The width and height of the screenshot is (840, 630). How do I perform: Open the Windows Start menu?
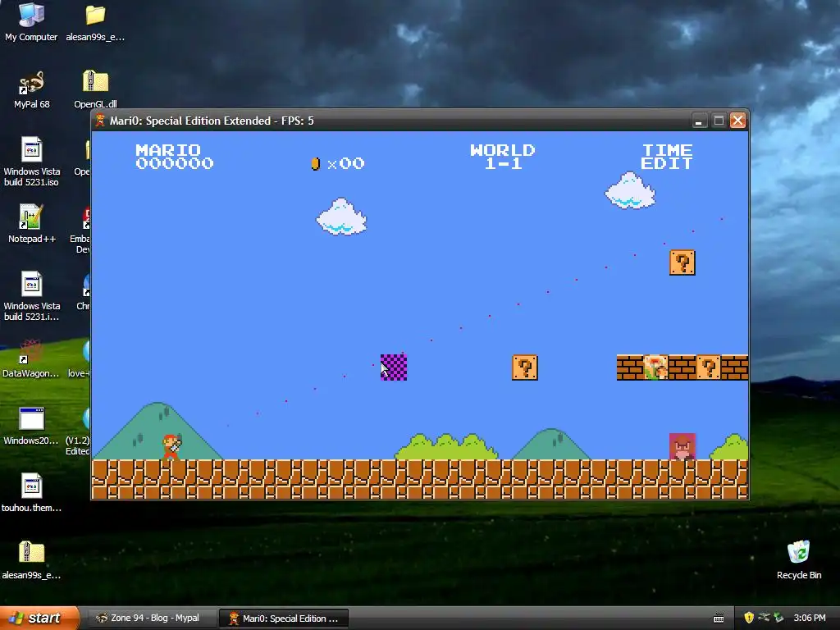point(39,618)
